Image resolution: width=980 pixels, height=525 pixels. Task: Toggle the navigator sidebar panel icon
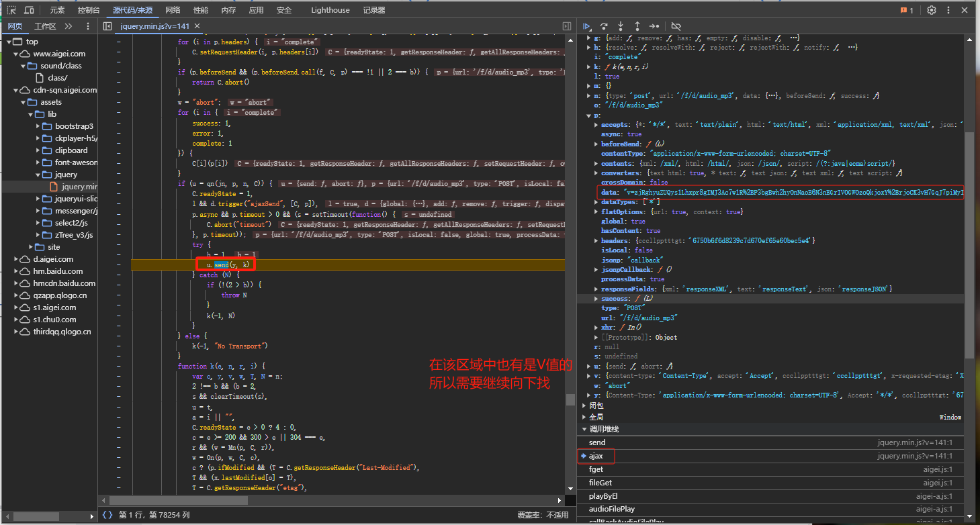107,26
